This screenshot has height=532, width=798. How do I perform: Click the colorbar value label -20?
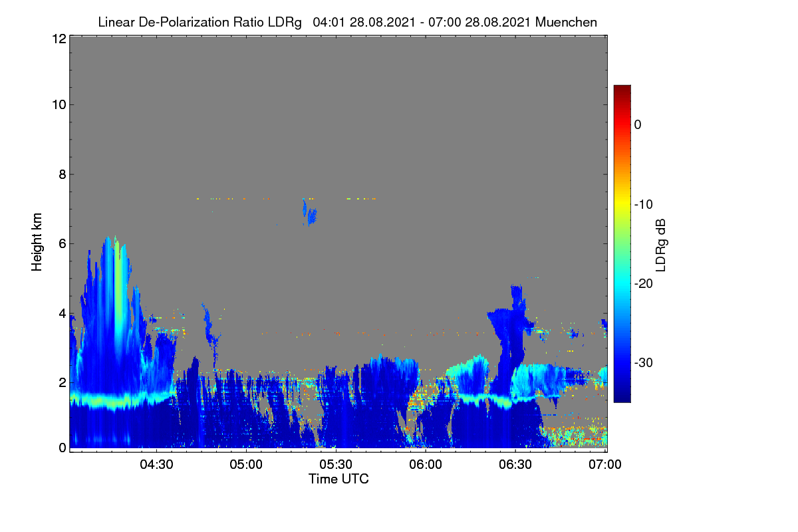[643, 283]
